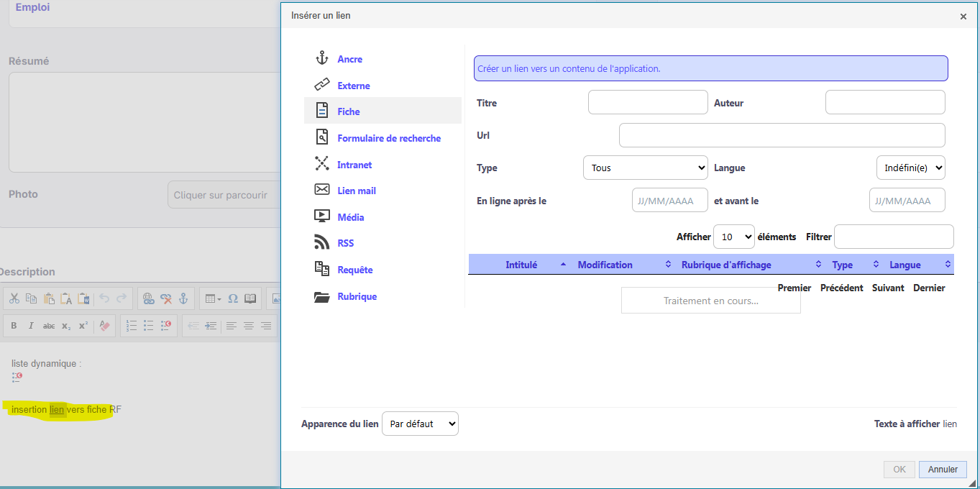This screenshot has width=980, height=489.
Task: Click the unlink icon in editor toolbar
Action: [x=166, y=298]
